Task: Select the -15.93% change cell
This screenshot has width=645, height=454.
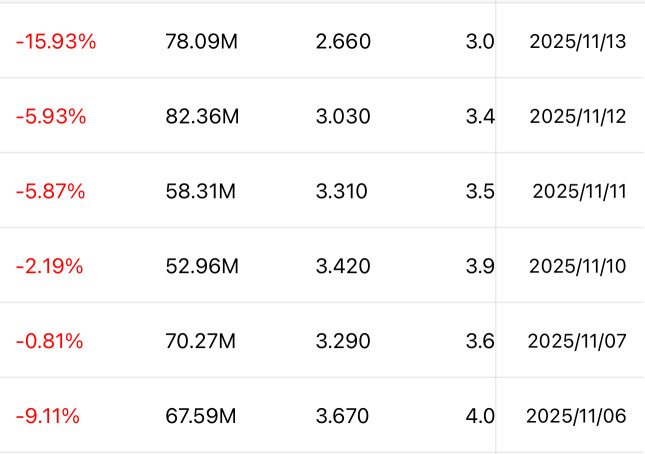Action: point(56,42)
